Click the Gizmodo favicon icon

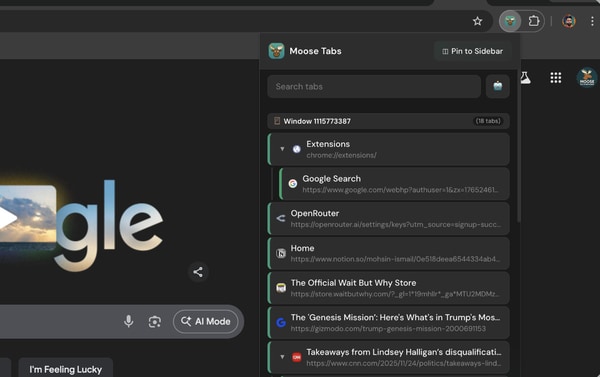(x=281, y=323)
